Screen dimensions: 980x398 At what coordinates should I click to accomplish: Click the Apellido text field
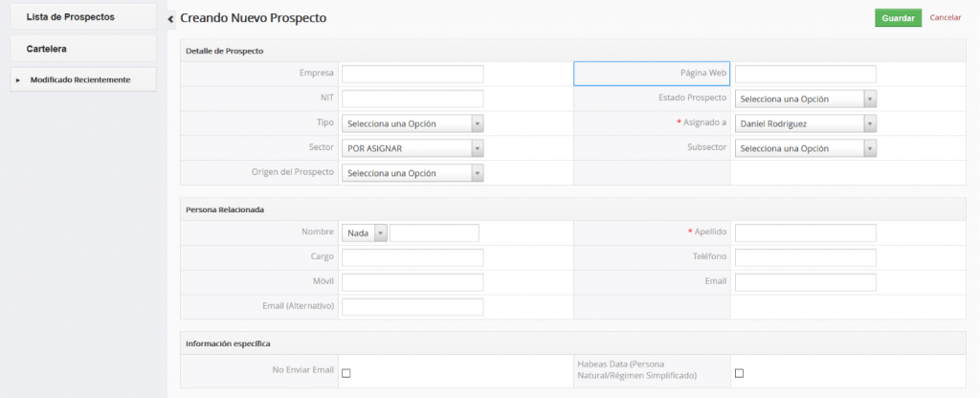(x=805, y=232)
